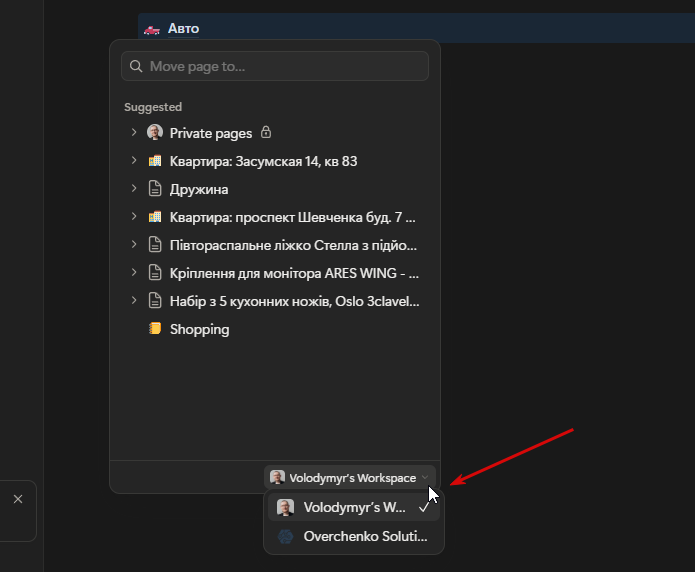Click the building icon beside Засумская 14
Image resolution: width=695 pixels, height=572 pixels.
155,161
